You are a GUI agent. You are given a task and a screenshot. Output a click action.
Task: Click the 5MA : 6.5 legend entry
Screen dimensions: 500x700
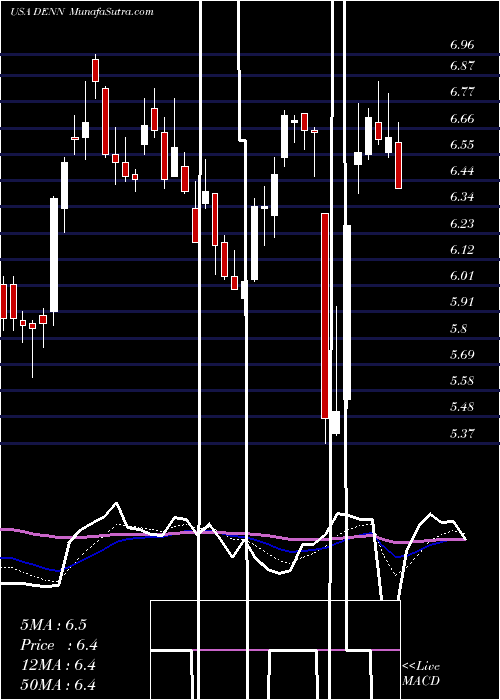(54, 625)
